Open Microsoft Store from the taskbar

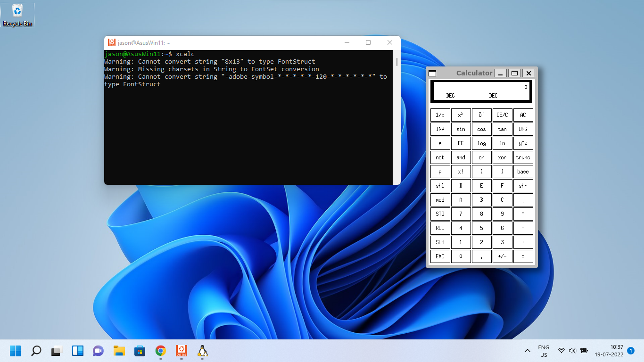[140, 351]
